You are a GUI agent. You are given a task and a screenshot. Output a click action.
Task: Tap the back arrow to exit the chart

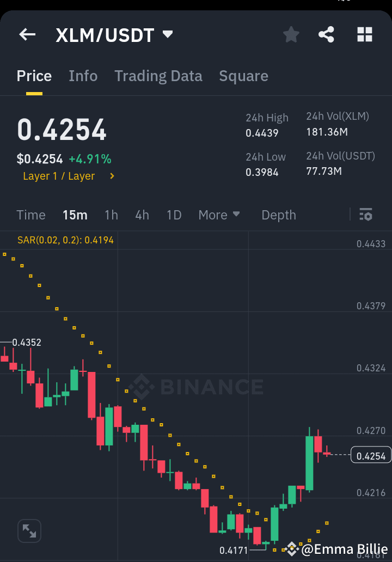(x=27, y=34)
